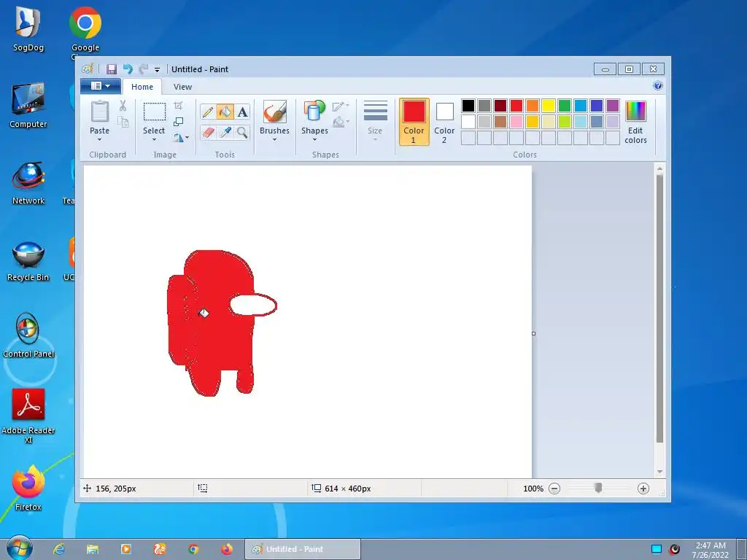Image resolution: width=747 pixels, height=560 pixels.
Task: Open Recycle Bin desktop icon
Action: coord(28,262)
